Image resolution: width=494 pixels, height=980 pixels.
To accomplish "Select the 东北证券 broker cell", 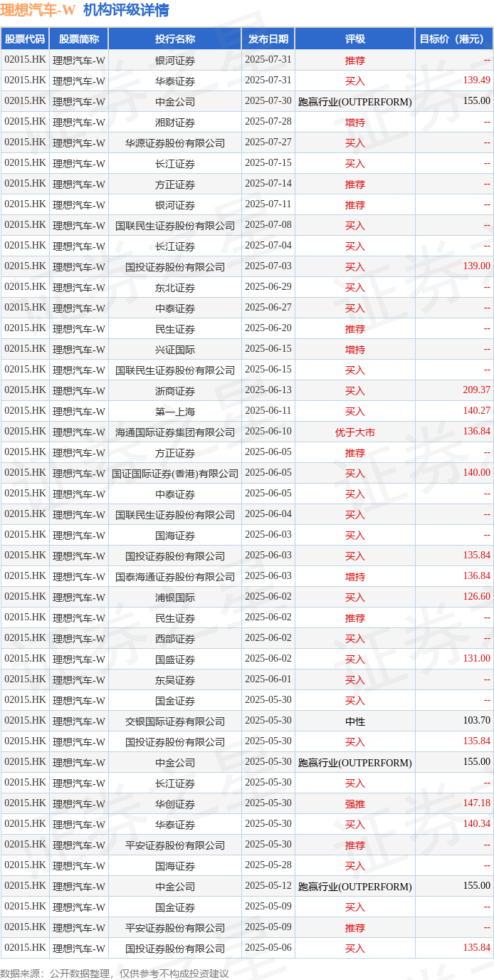I will pyautogui.click(x=175, y=288).
